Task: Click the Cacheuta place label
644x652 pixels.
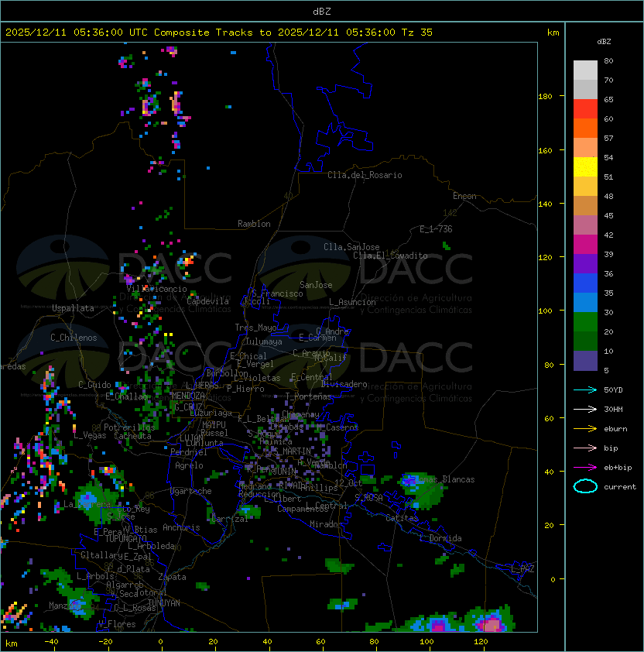Action: (x=132, y=436)
